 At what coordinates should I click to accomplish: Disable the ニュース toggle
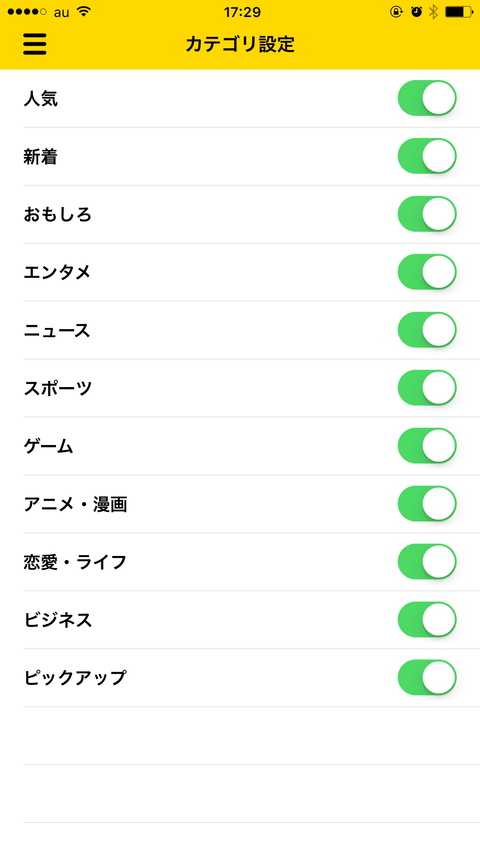coord(427,330)
